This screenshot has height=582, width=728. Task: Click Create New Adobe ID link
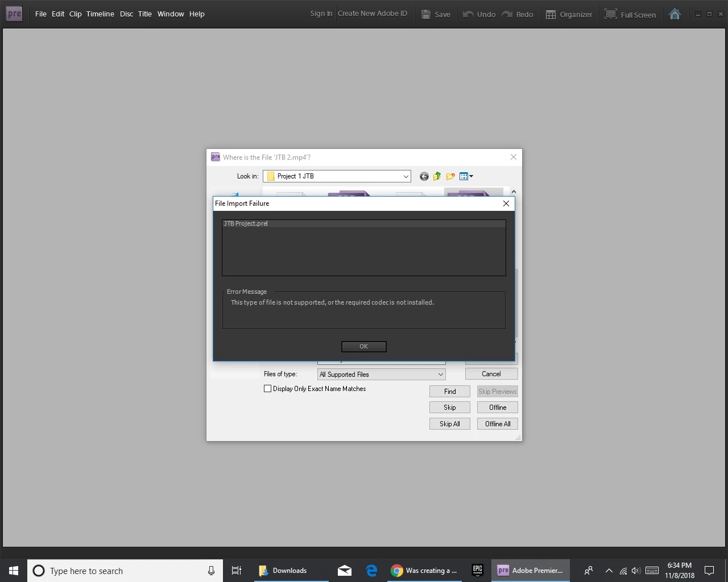click(x=373, y=14)
